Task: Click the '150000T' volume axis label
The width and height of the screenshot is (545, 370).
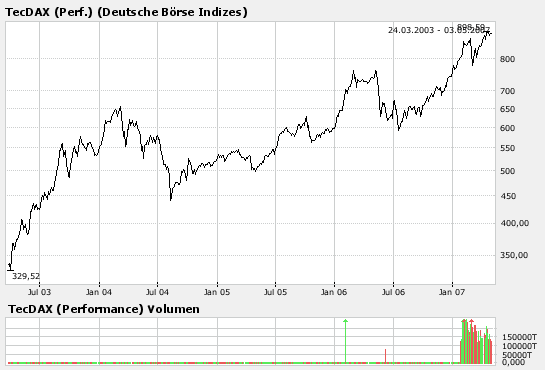Action: coord(519,337)
